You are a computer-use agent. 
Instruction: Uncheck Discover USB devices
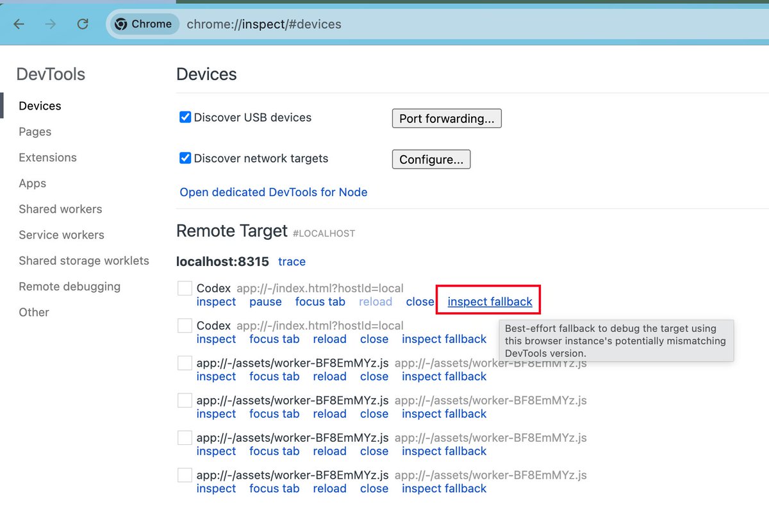185,117
